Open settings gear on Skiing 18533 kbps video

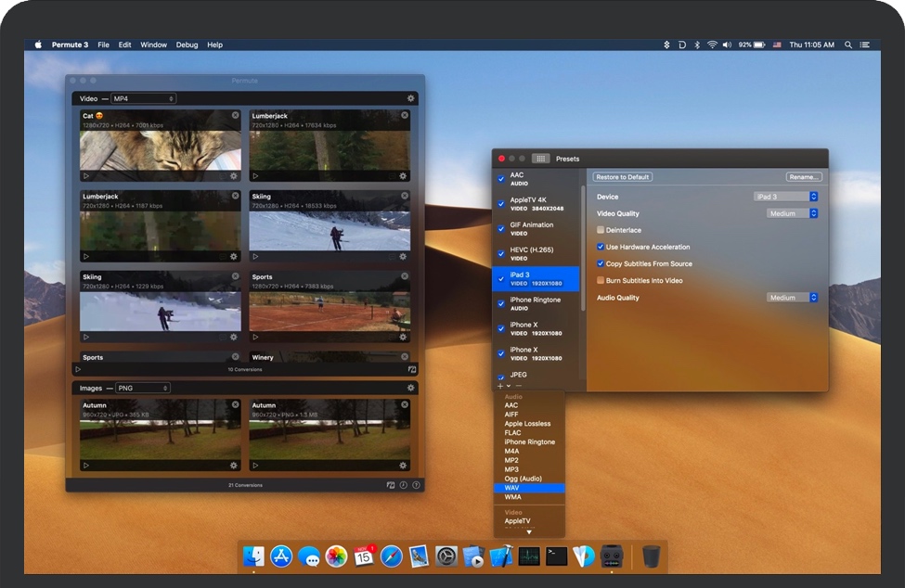point(403,256)
